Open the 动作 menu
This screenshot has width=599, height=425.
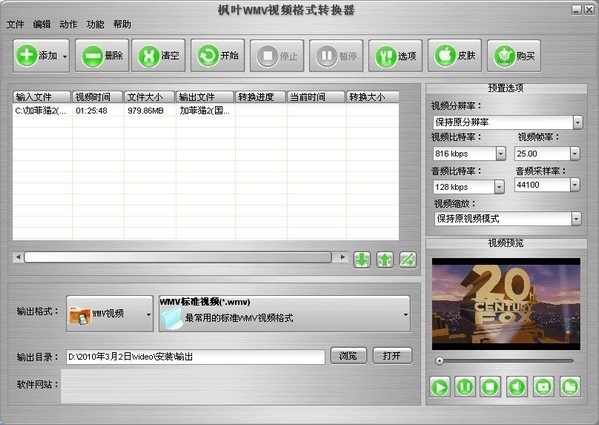pyautogui.click(x=68, y=24)
